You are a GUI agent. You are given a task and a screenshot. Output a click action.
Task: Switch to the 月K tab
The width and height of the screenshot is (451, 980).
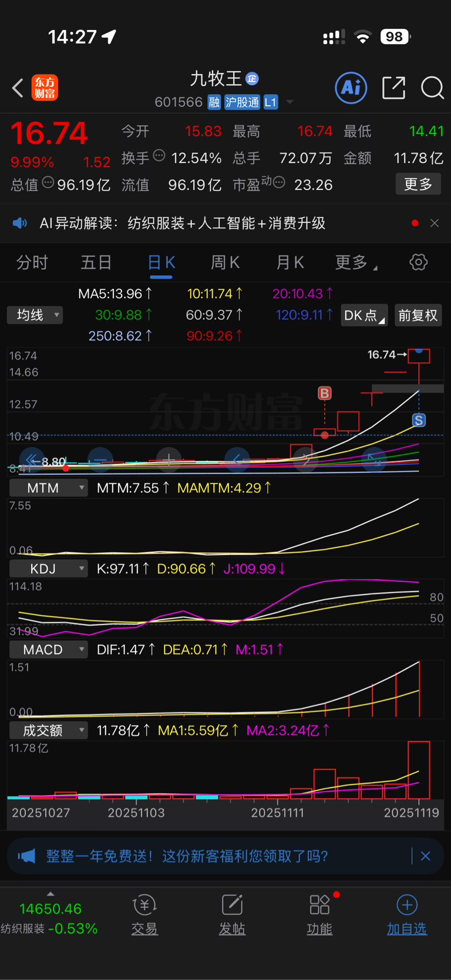tap(290, 262)
